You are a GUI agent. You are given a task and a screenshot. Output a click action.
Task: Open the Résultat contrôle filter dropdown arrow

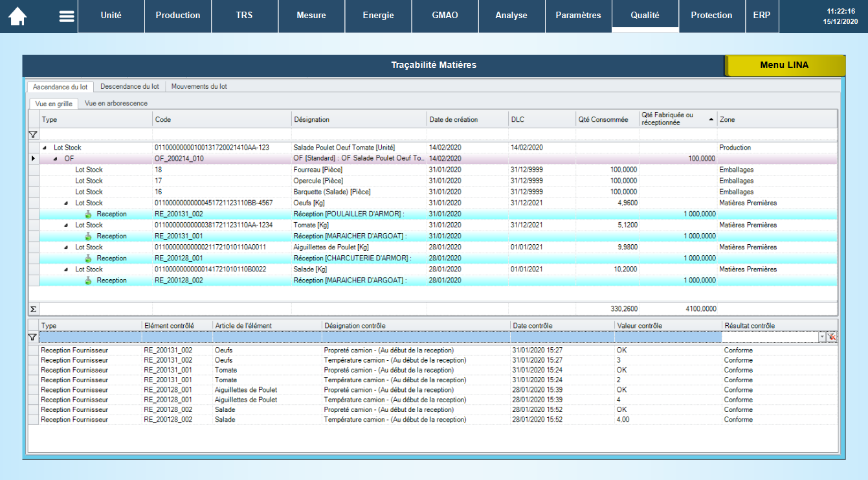pos(822,337)
